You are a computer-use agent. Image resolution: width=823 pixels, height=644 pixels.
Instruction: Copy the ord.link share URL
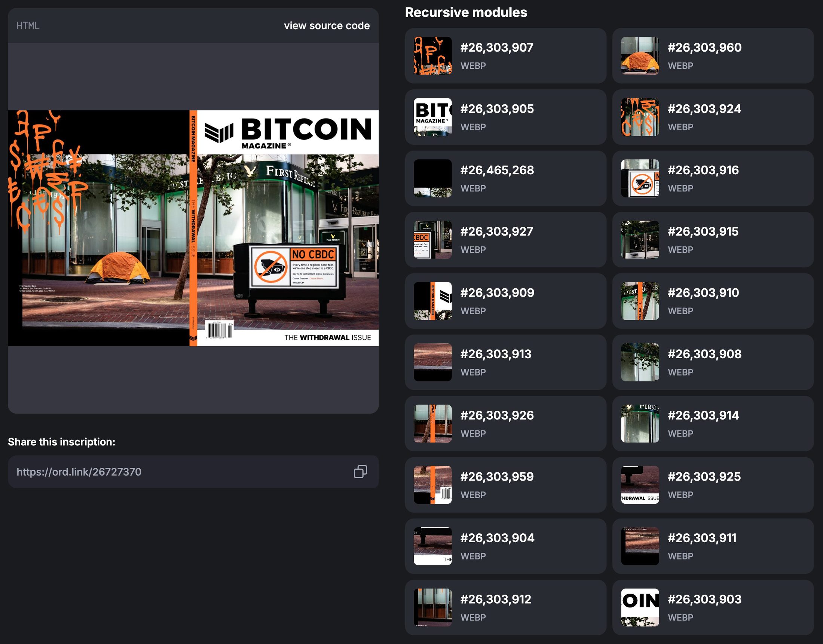pyautogui.click(x=360, y=471)
